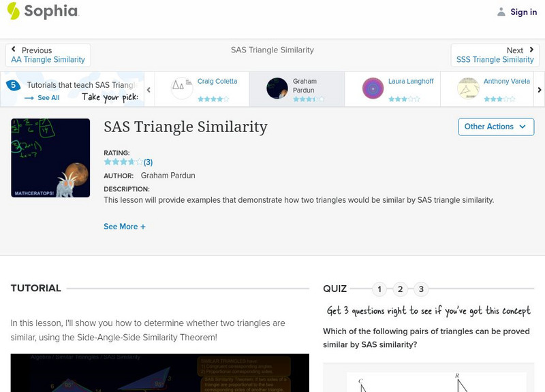
Task: Open Next SSS Triangle Similarity lesson
Action: click(495, 55)
